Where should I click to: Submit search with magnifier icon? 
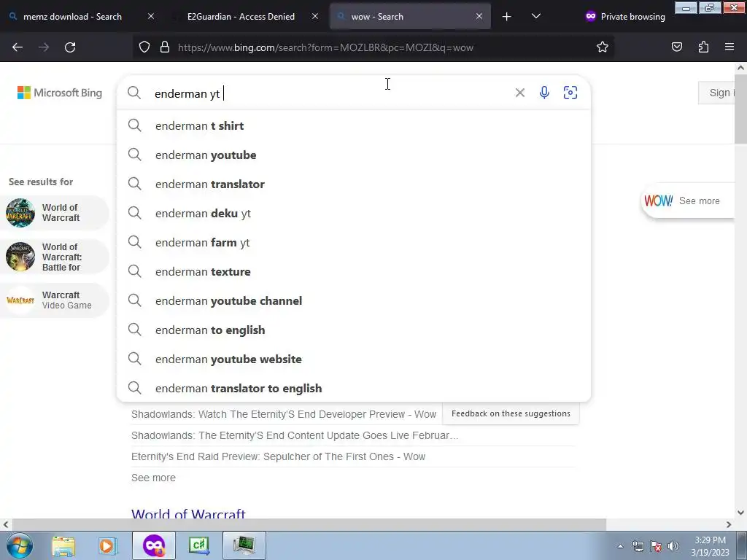coord(134,93)
